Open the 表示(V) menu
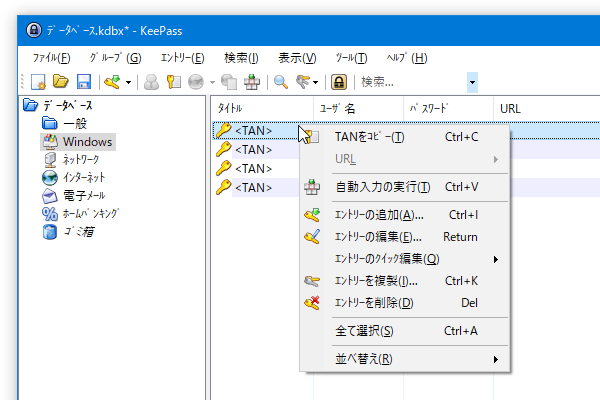This screenshot has width=600, height=400. (297, 58)
